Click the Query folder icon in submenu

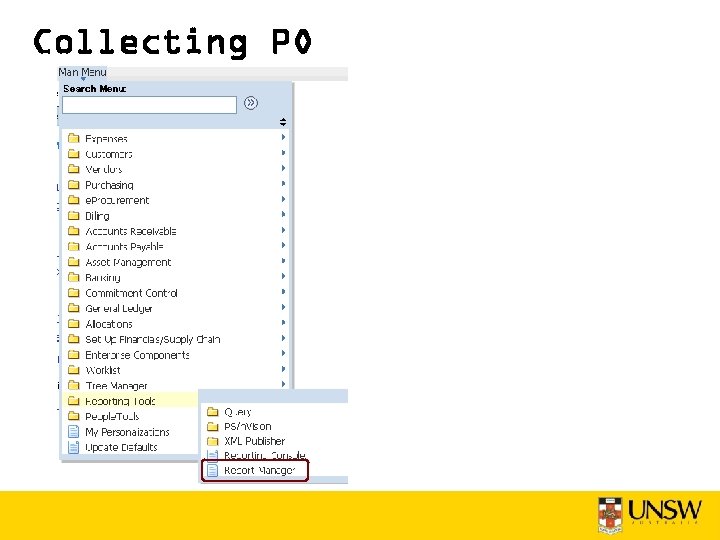[212, 411]
